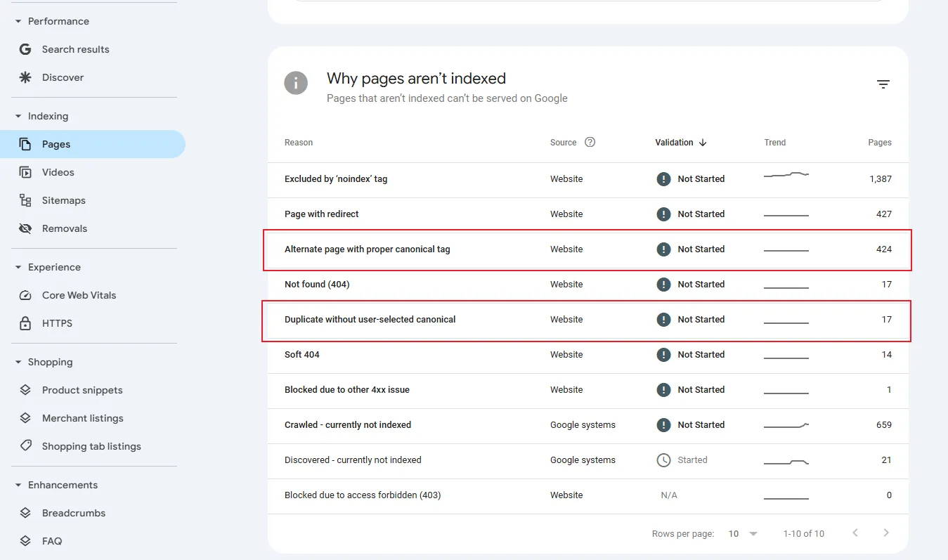Select the Removals icon
This screenshot has height=560, width=948.
24,228
